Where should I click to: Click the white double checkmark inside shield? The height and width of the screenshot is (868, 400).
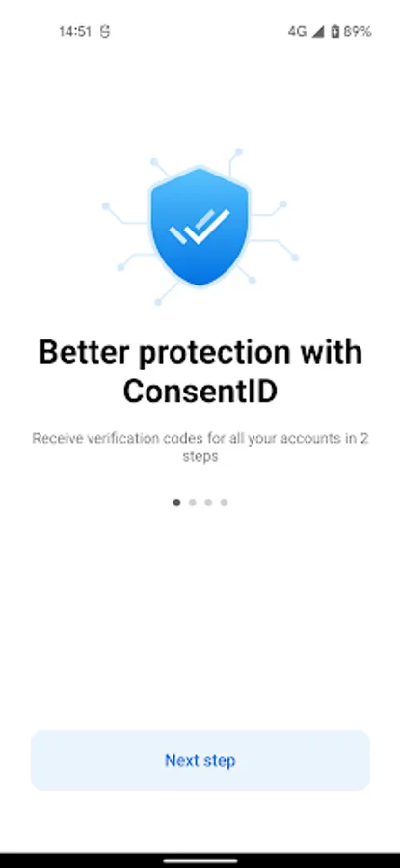(x=200, y=227)
